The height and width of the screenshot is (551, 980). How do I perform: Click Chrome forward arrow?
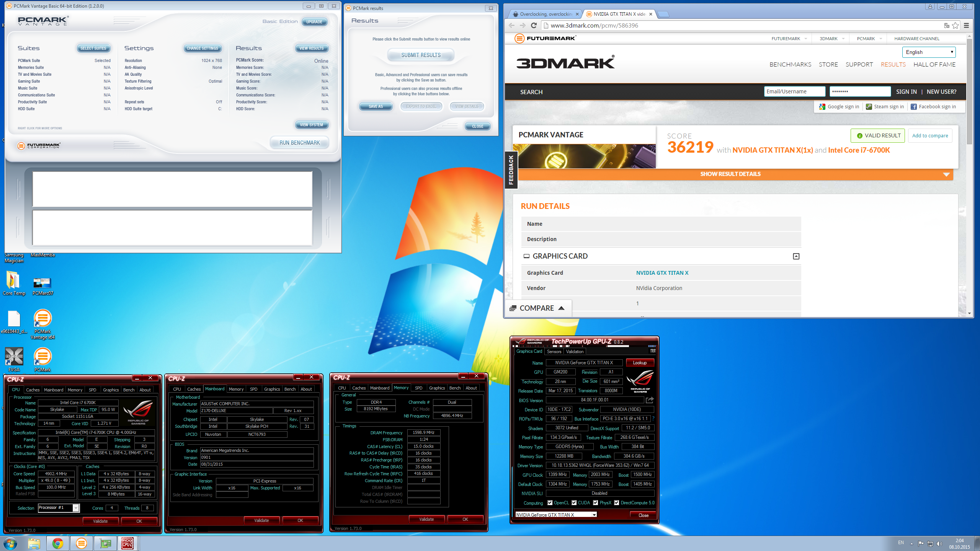523,26
